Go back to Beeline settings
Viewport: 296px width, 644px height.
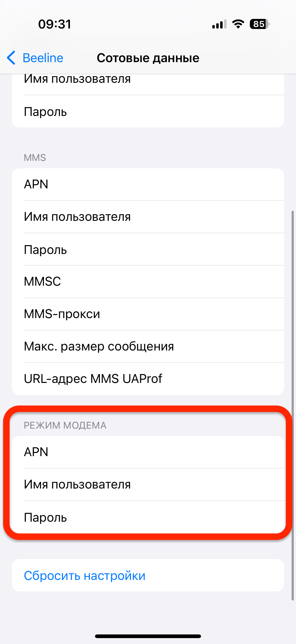(x=35, y=58)
